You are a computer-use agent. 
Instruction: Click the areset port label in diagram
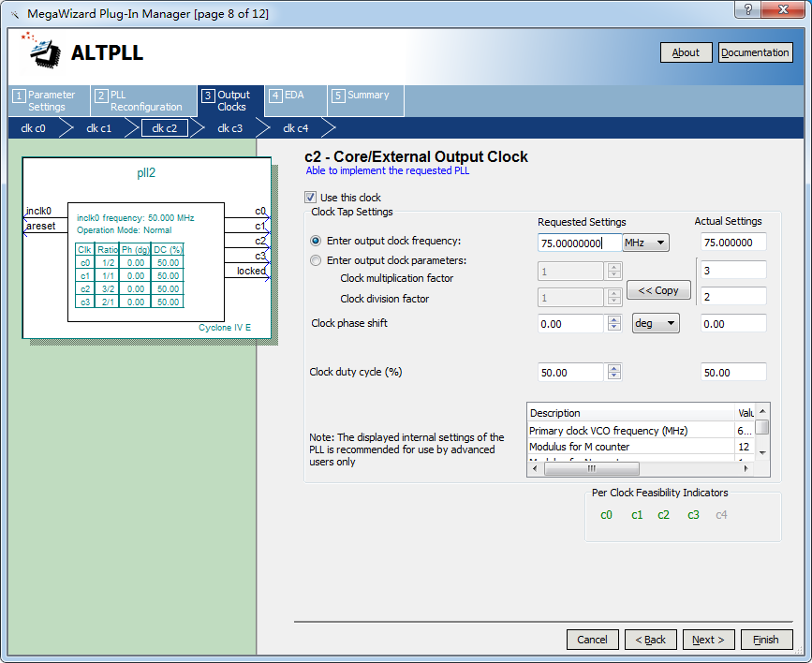[41, 226]
